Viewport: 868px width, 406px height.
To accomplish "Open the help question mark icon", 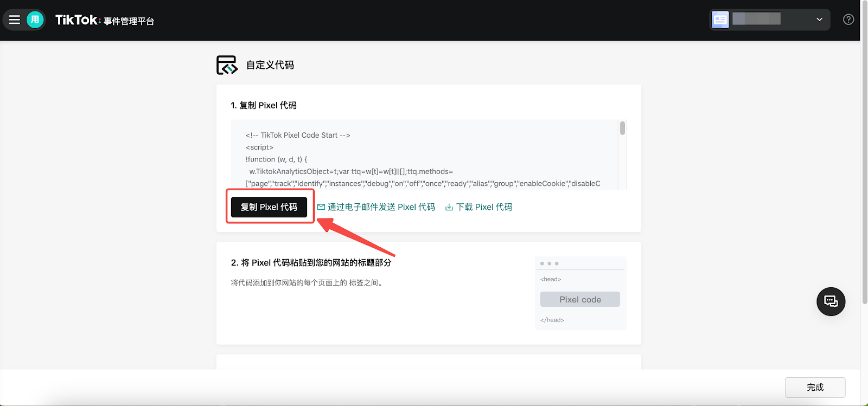I will coord(848,20).
